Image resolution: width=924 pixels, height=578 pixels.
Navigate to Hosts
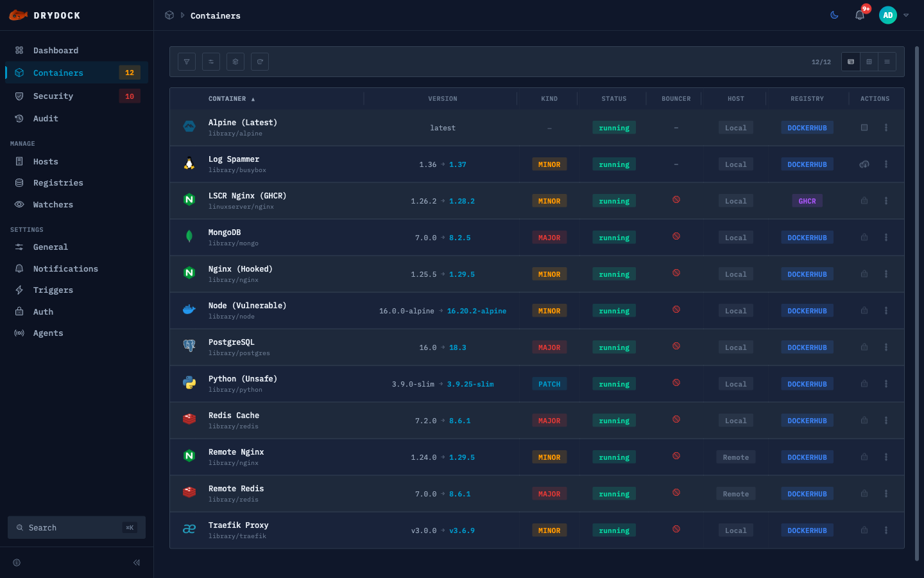pyautogui.click(x=77, y=161)
